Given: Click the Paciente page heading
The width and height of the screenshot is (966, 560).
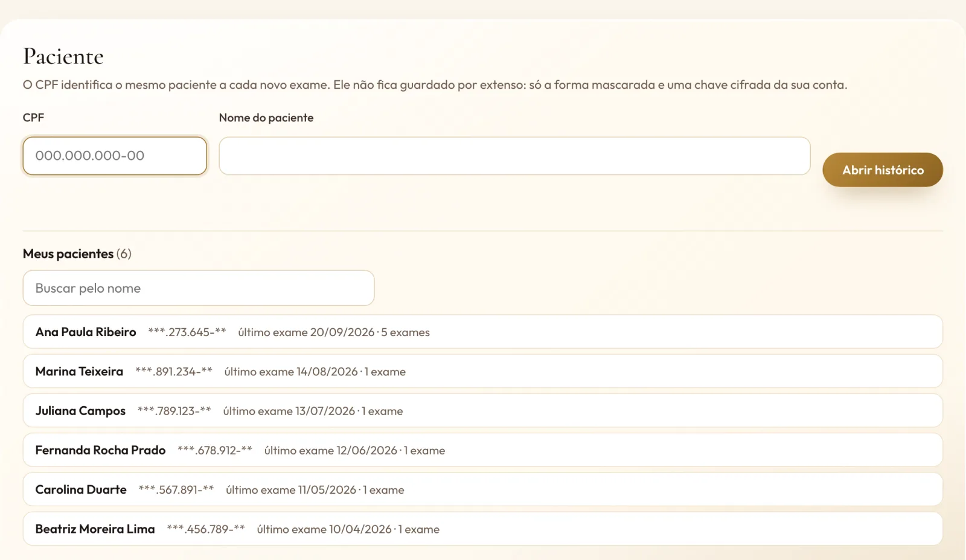Looking at the screenshot, I should [63, 56].
